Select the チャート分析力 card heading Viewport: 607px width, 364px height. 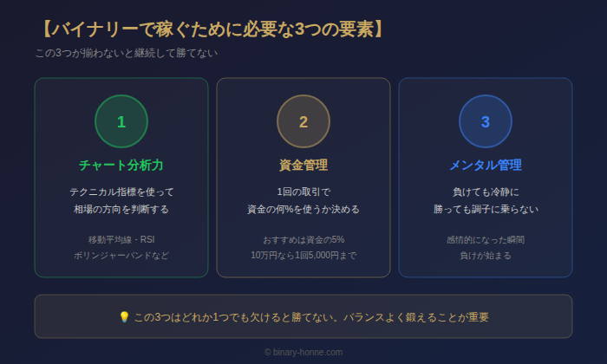pos(121,165)
